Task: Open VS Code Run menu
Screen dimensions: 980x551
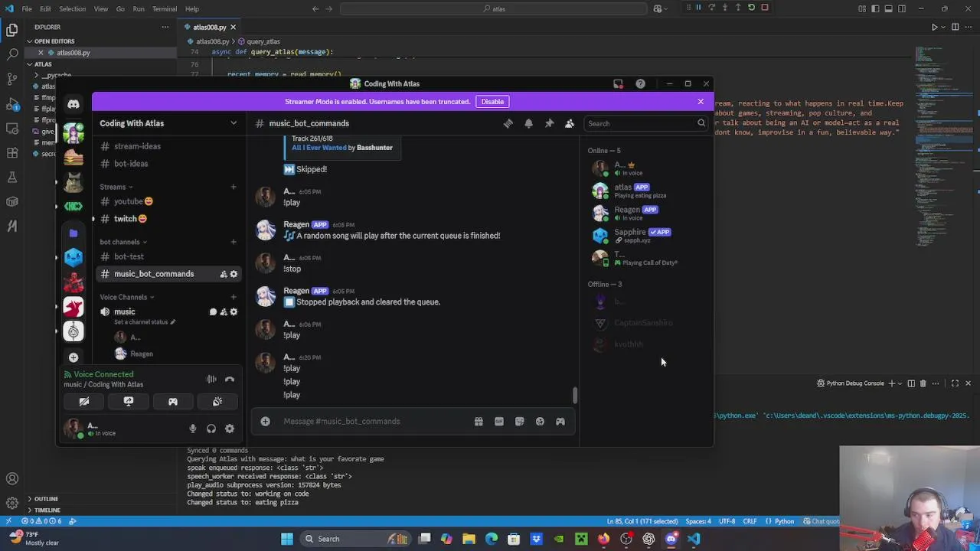Action: (x=139, y=9)
